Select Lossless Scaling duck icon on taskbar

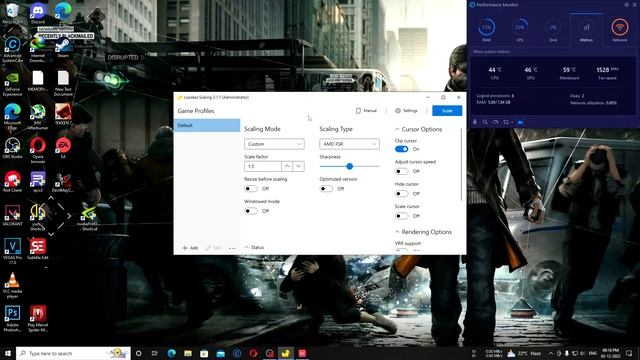[x=286, y=353]
